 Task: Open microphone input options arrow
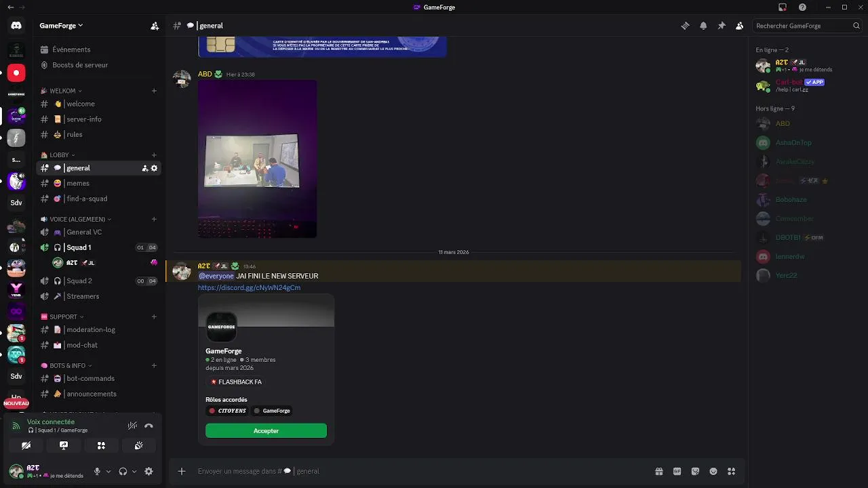click(108, 471)
